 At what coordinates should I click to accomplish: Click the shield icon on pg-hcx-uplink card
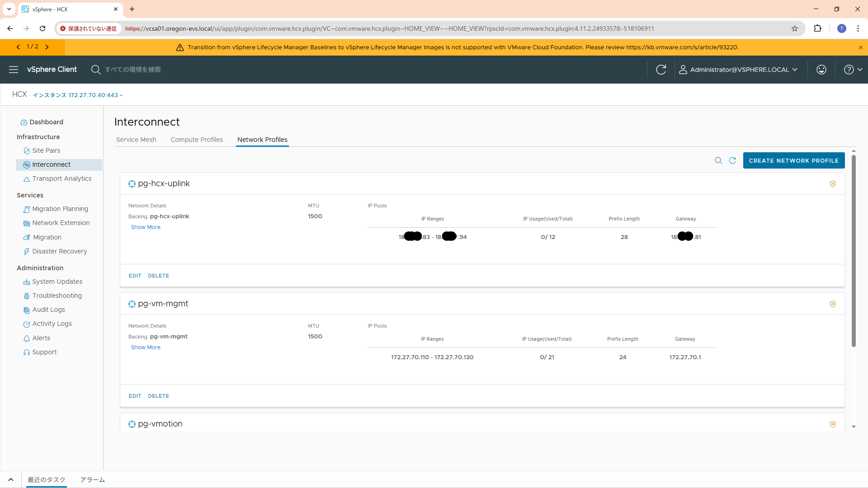point(832,184)
